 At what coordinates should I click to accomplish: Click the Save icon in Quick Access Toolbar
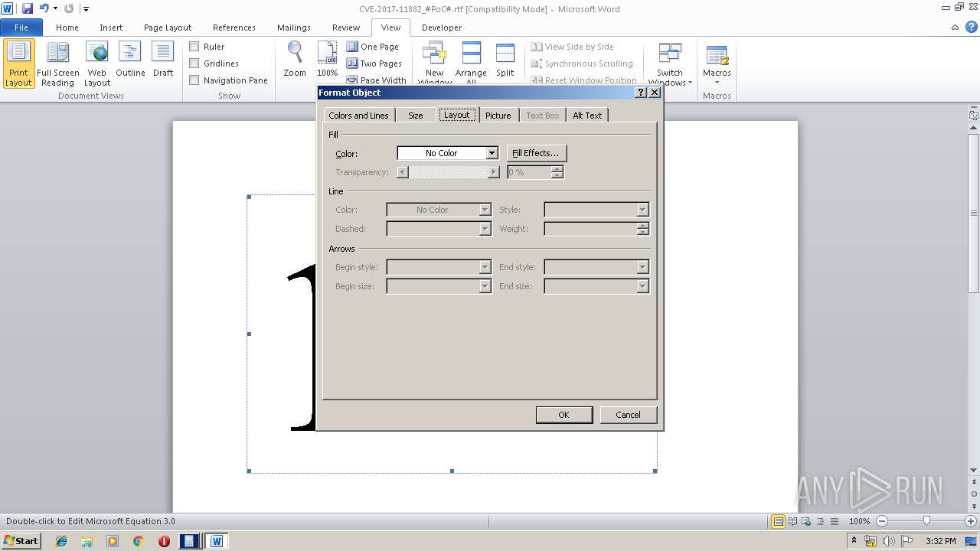coord(28,8)
